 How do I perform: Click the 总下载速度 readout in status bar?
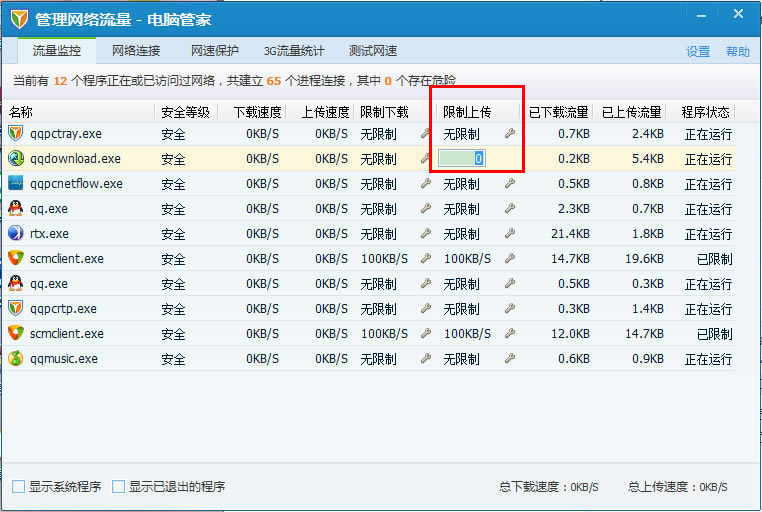pos(549,487)
